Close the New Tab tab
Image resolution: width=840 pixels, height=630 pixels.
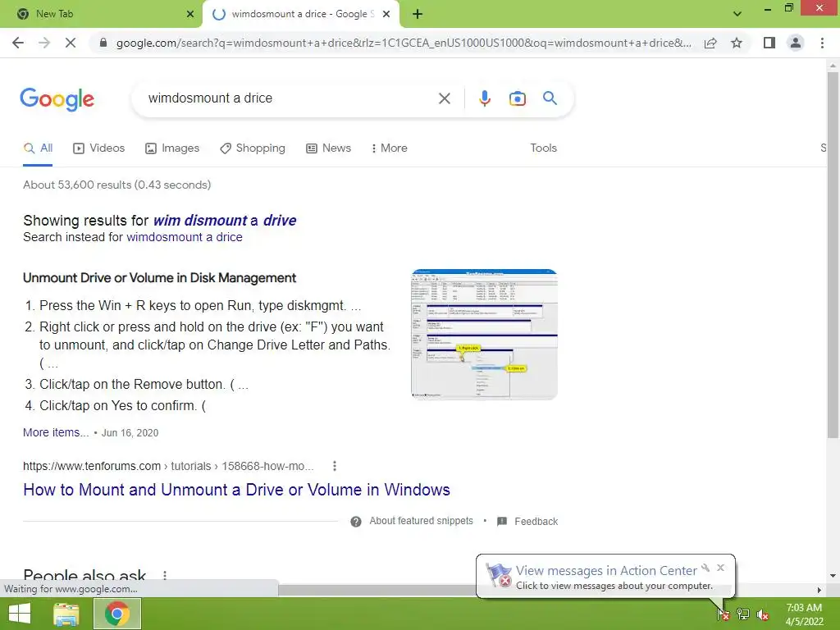[190, 14]
